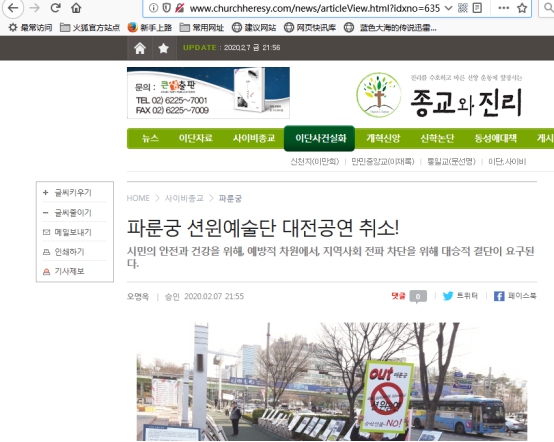Open the 신천지(이만희) sub-menu link

[x=314, y=161]
